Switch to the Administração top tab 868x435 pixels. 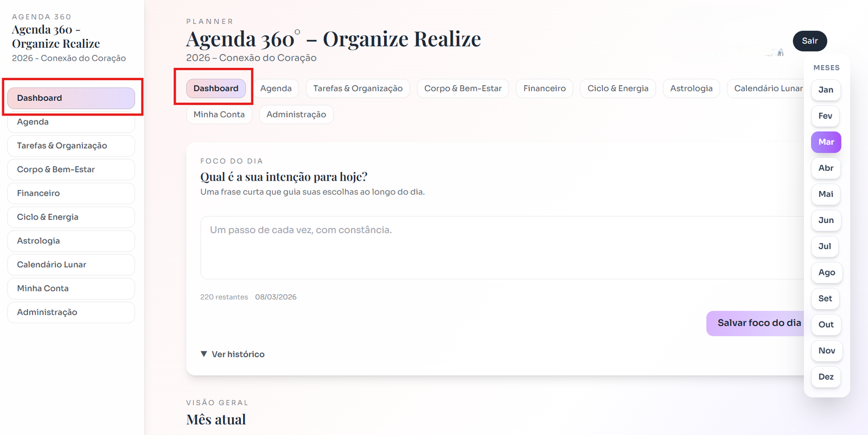coord(296,114)
